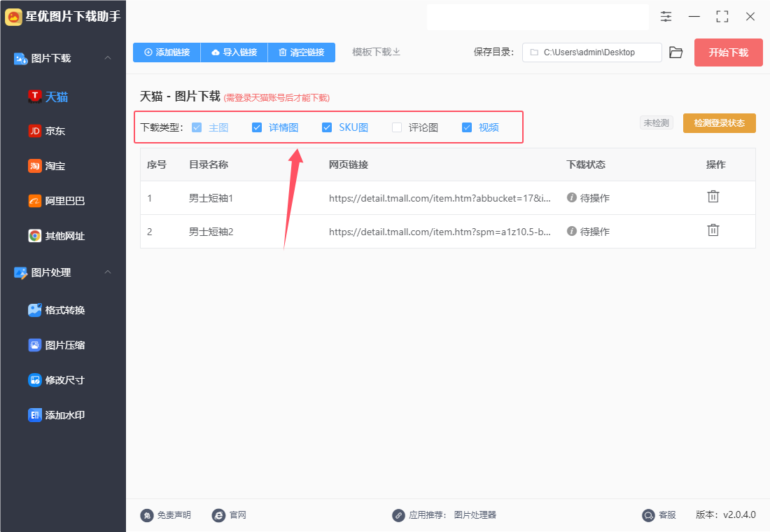Click the info icon for 男士短袖2 status
Image resolution: width=770 pixels, height=532 pixels.
[x=572, y=231]
